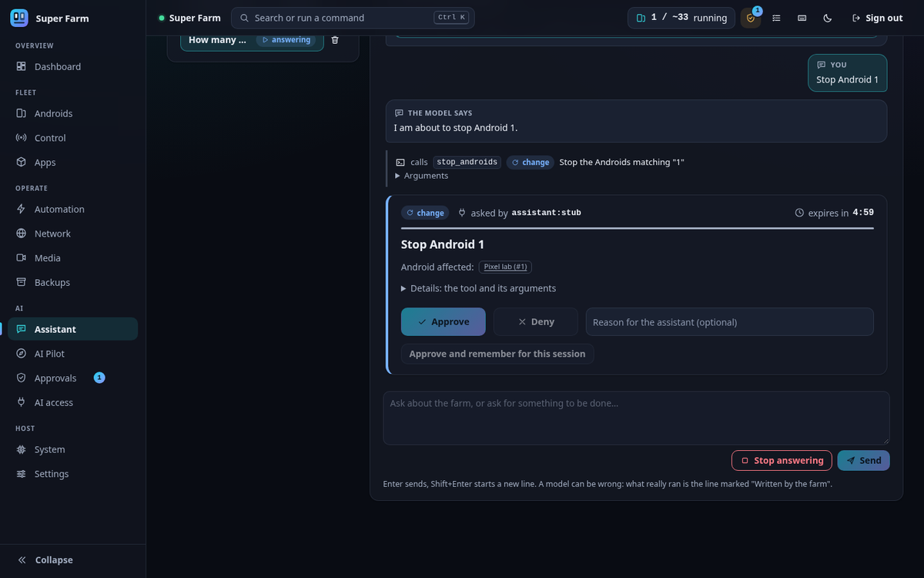Screen dimensions: 924x578
Task: Click the Super Farm logo icon
Action: tap(19, 18)
